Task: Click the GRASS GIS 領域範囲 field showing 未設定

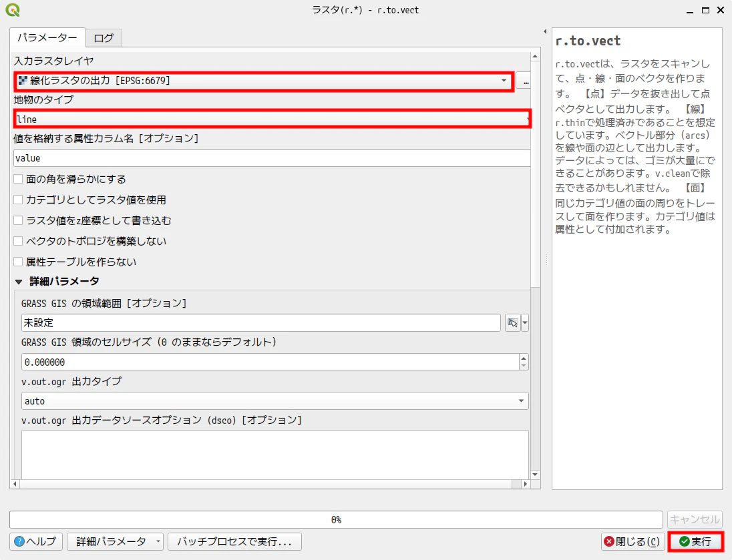Action: (x=261, y=322)
